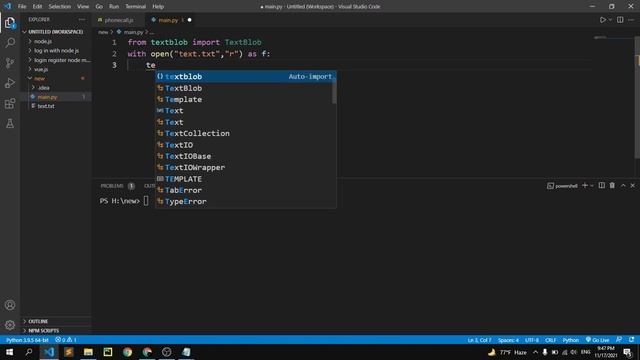Open run options dropdown arrow
640x360 pixels.
(x=610, y=20)
